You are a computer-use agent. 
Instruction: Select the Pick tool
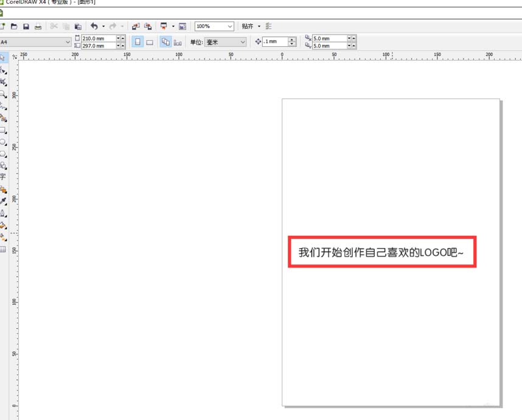(4, 58)
